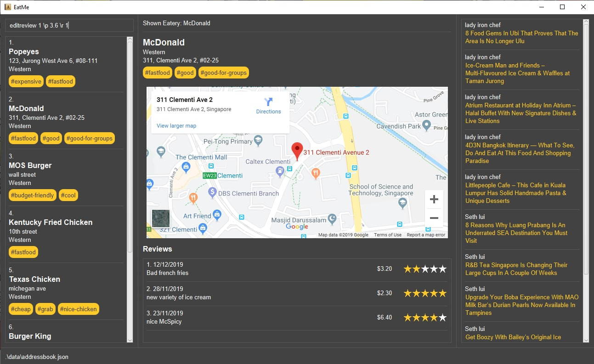Select the new variety of ice cream review

297,293
